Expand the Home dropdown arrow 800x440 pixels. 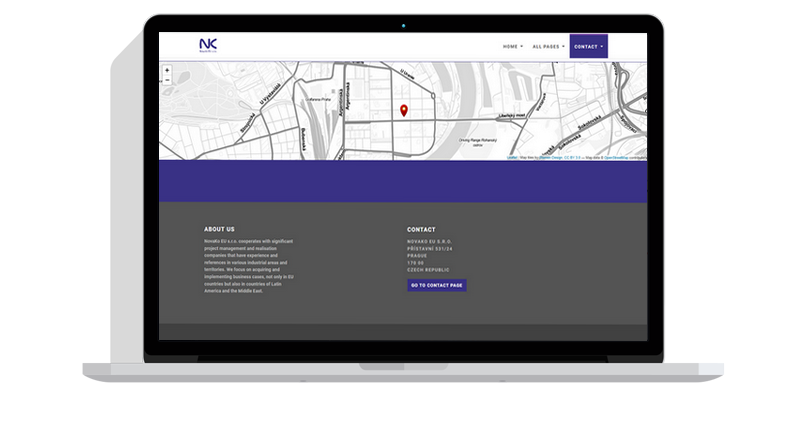[522, 47]
